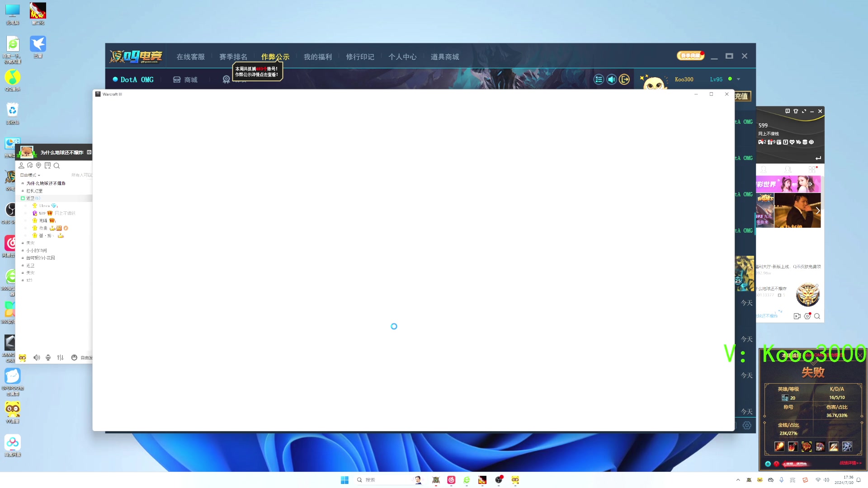Go to the 修行印记 tab

(x=360, y=57)
